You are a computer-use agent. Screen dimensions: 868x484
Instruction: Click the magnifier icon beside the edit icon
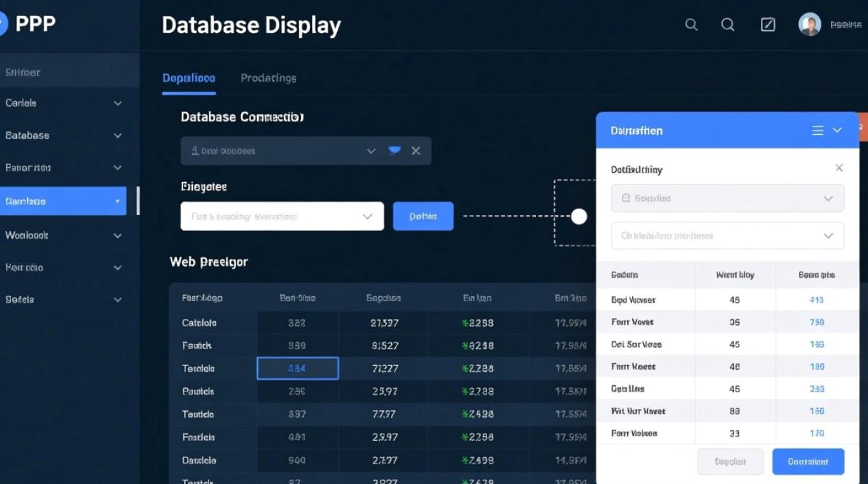pos(728,25)
